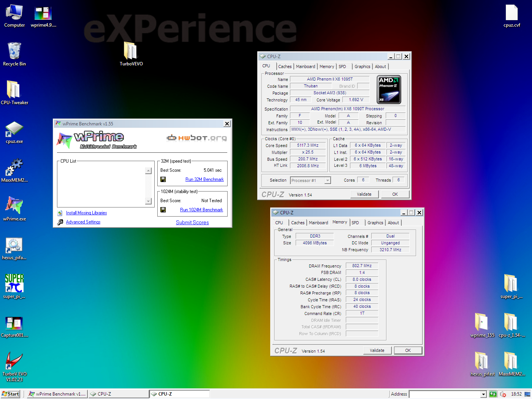Switch to Mainboard tab in top CPU-Z
The width and height of the screenshot is (532, 399).
(x=306, y=66)
